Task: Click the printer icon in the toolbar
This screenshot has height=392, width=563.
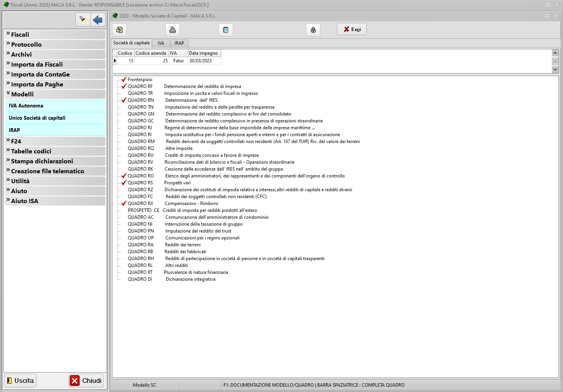Action: coord(173,30)
